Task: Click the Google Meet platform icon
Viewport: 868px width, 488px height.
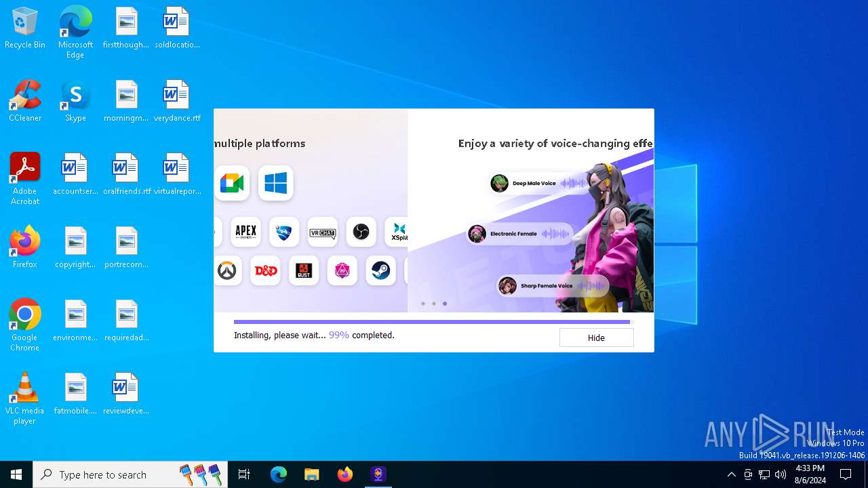Action: tap(232, 183)
